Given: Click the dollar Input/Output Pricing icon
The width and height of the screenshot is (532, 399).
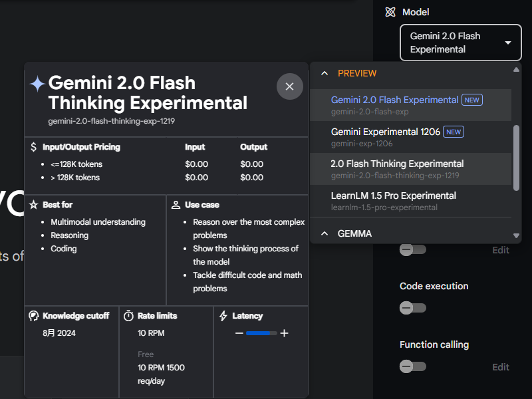Looking at the screenshot, I should click(32, 147).
